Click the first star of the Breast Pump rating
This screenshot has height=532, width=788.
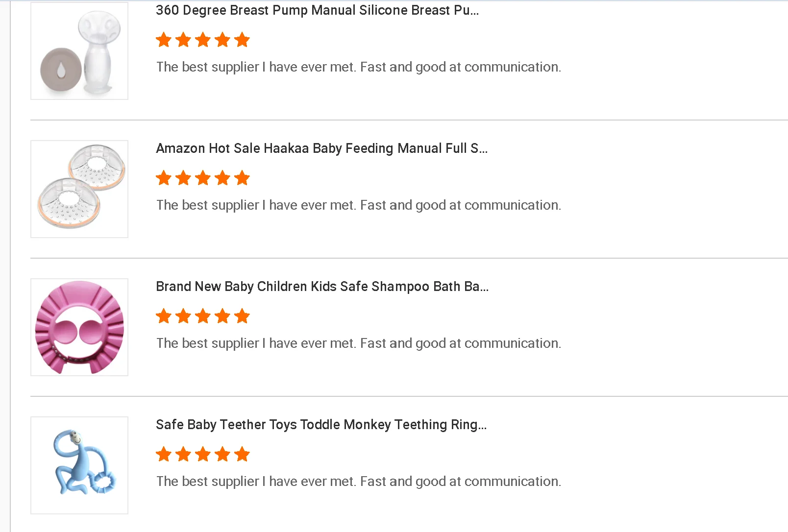[164, 40]
